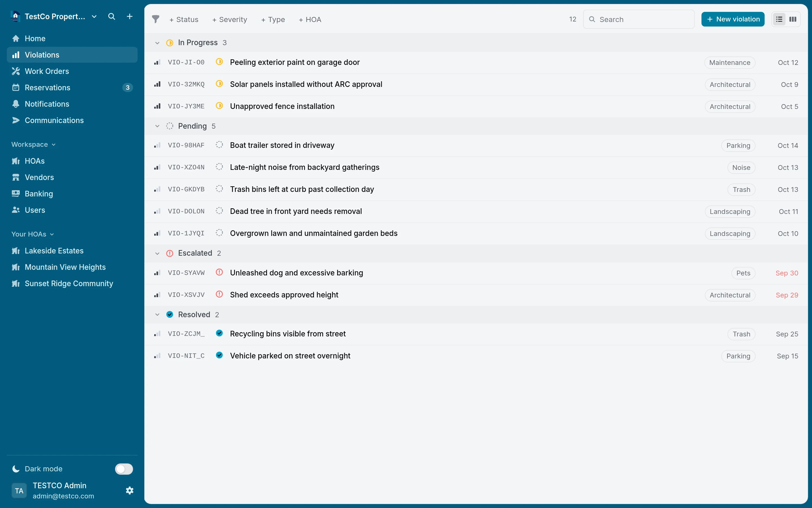
Task: Click the VIO-GKDYB violation ID
Action: (x=186, y=189)
